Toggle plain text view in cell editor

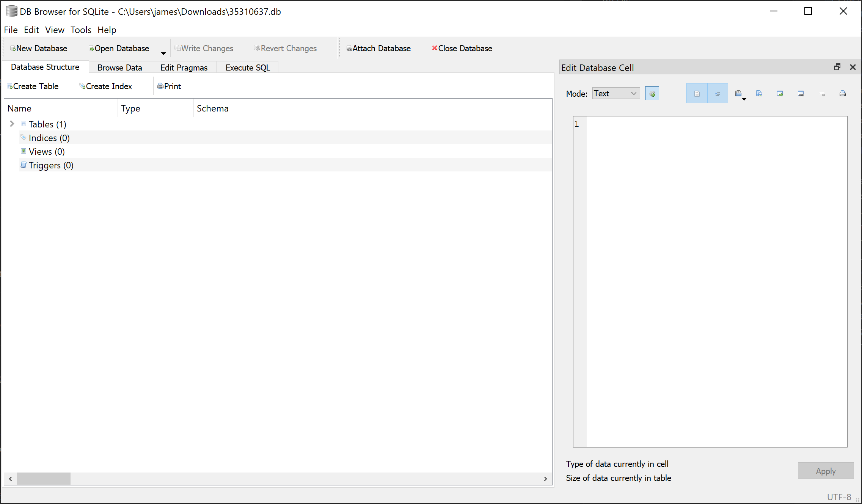(697, 93)
